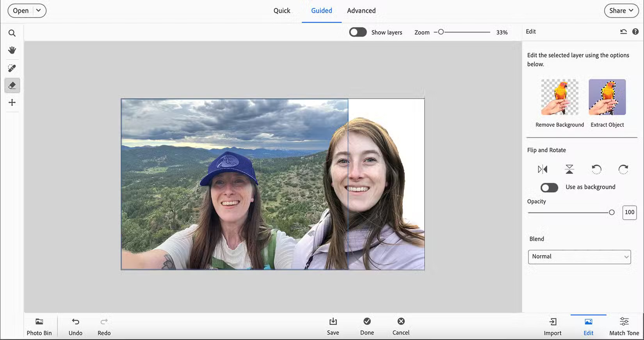Select the Move plus tool
Screen dimensions: 644x340
(x=12, y=103)
